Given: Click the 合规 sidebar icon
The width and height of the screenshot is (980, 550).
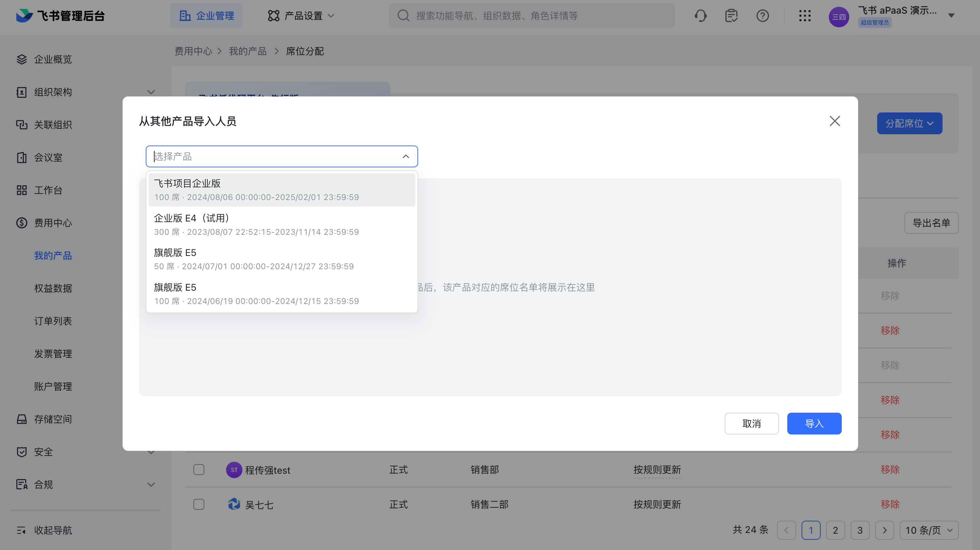Looking at the screenshot, I should click(x=22, y=485).
